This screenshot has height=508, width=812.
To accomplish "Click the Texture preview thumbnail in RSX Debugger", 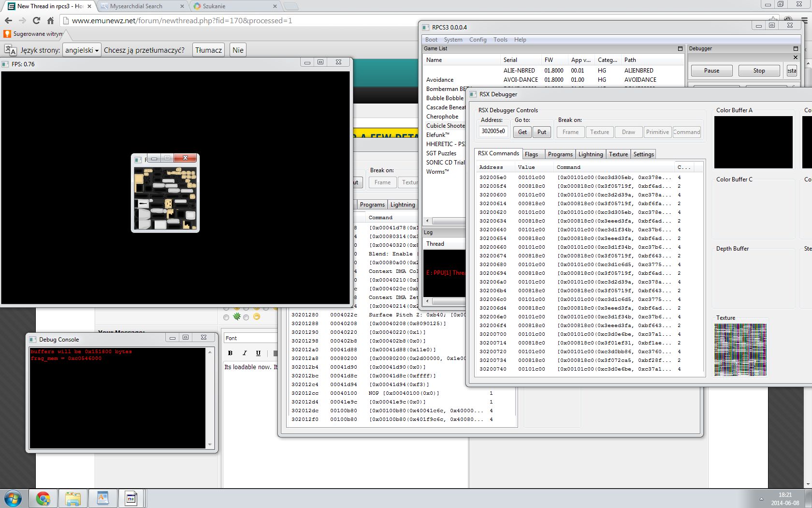I will (x=740, y=350).
